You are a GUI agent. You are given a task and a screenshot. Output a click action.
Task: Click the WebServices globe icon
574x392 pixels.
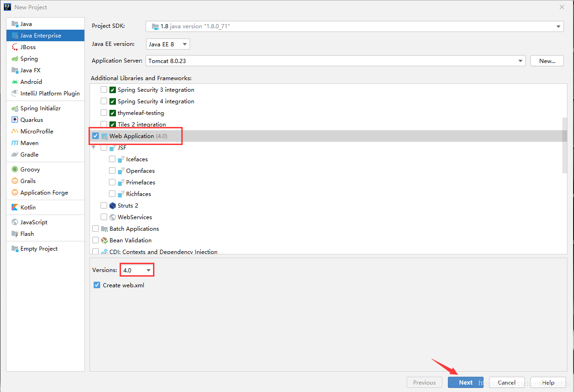click(x=113, y=217)
